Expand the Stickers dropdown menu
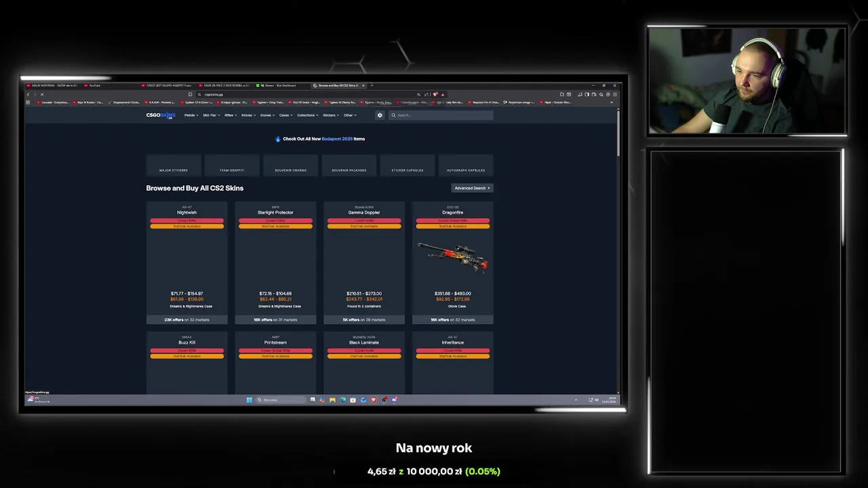Image resolution: width=868 pixels, height=488 pixels. coord(331,115)
